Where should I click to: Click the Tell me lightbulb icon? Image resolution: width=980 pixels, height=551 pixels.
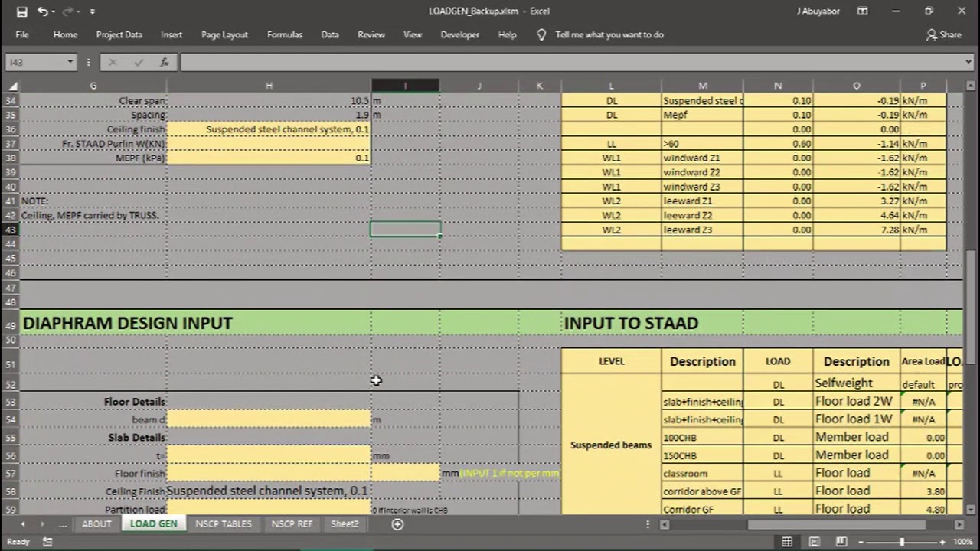click(x=541, y=34)
